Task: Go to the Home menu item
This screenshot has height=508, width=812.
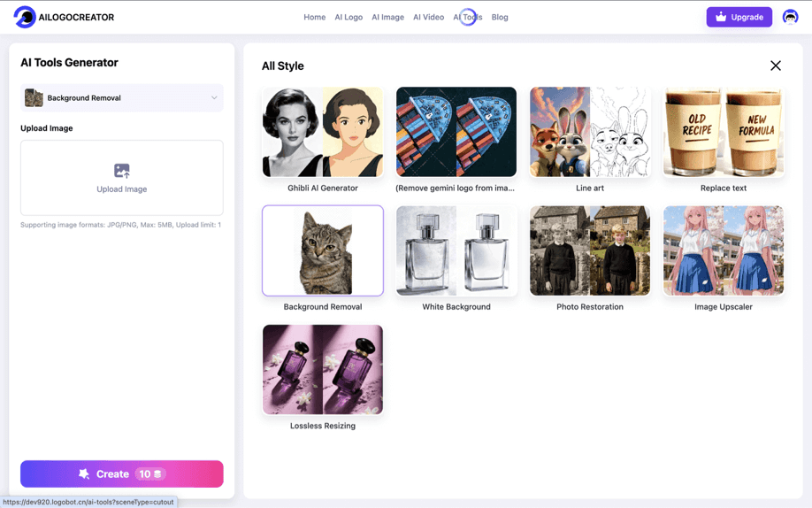Action: pyautogui.click(x=314, y=17)
